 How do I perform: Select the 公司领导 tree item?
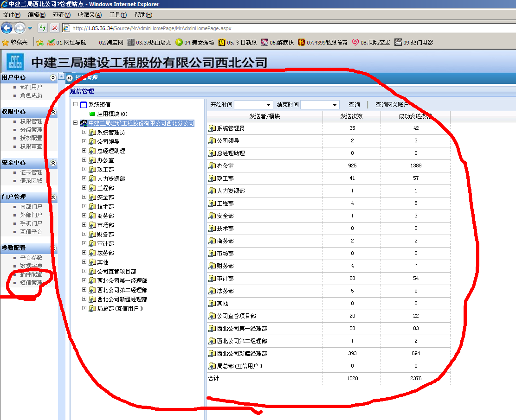click(108, 142)
